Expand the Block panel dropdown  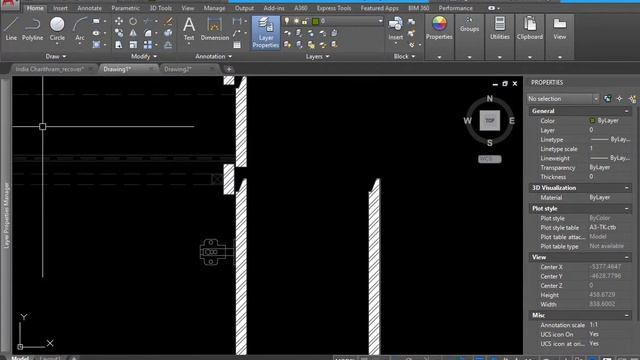coord(404,56)
